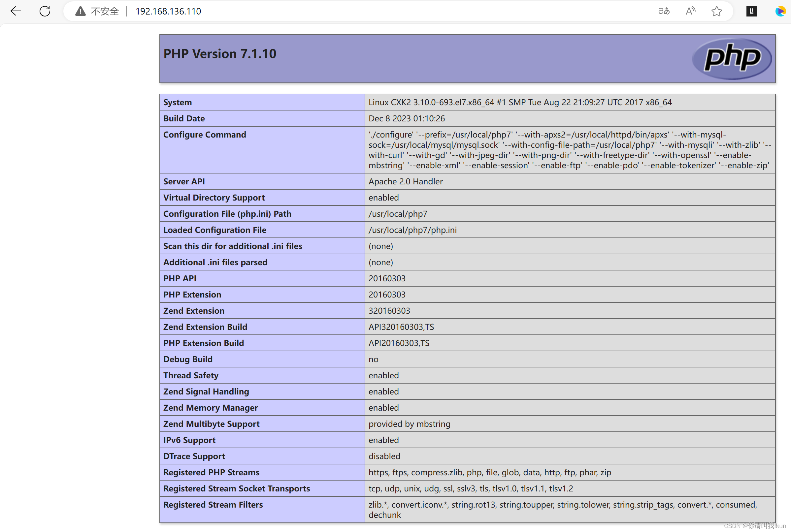Click the provided by mbstring value
Image resolution: width=791 pixels, height=532 pixels.
click(x=410, y=424)
